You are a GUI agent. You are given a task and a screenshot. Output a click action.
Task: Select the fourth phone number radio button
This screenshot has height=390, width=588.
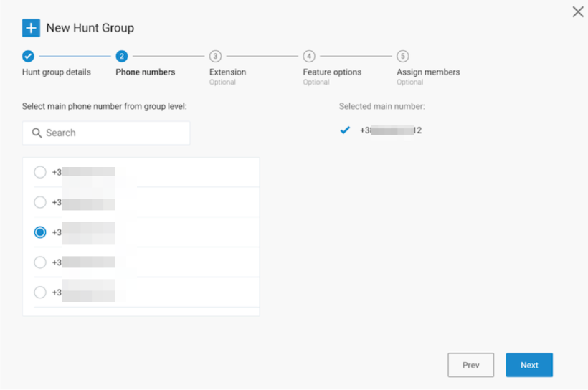point(40,262)
